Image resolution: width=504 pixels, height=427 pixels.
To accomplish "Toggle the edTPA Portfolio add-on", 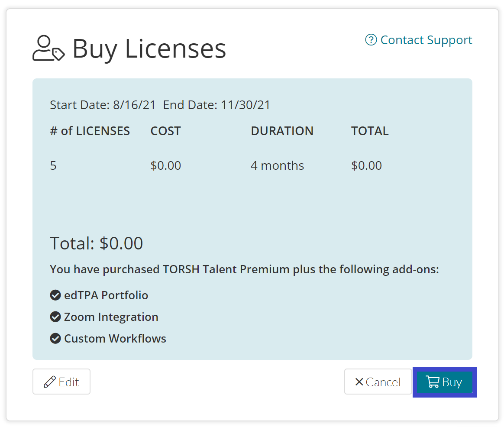I will click(106, 295).
